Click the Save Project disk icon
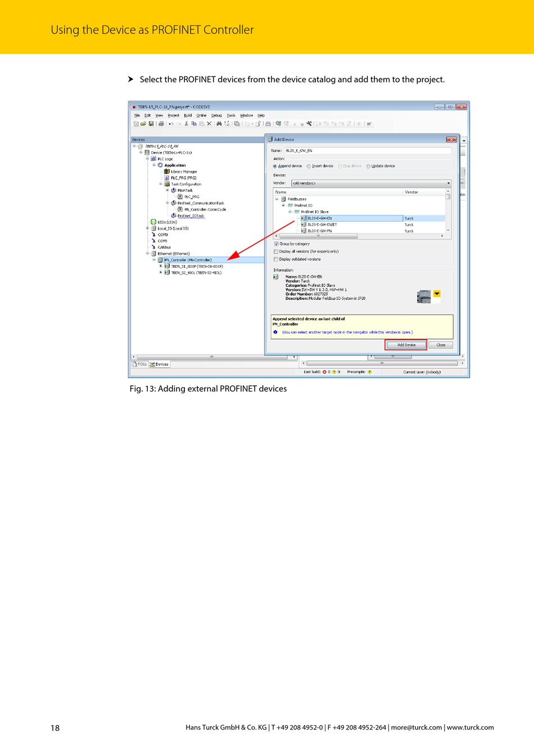Image resolution: width=534 pixels, height=756 pixels. 151,124
